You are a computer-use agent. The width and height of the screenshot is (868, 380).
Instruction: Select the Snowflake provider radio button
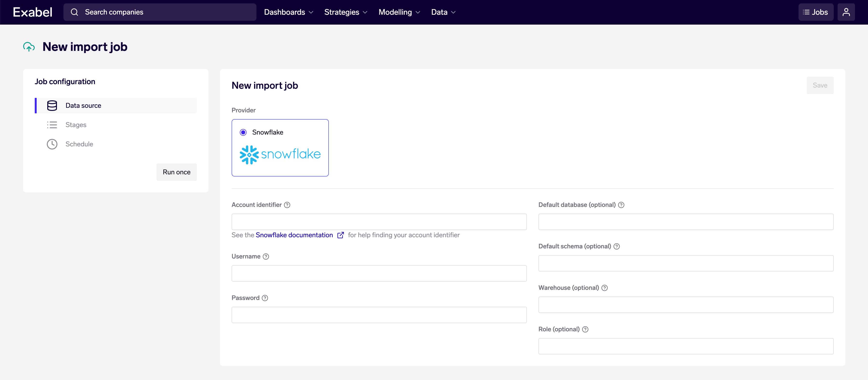point(243,132)
